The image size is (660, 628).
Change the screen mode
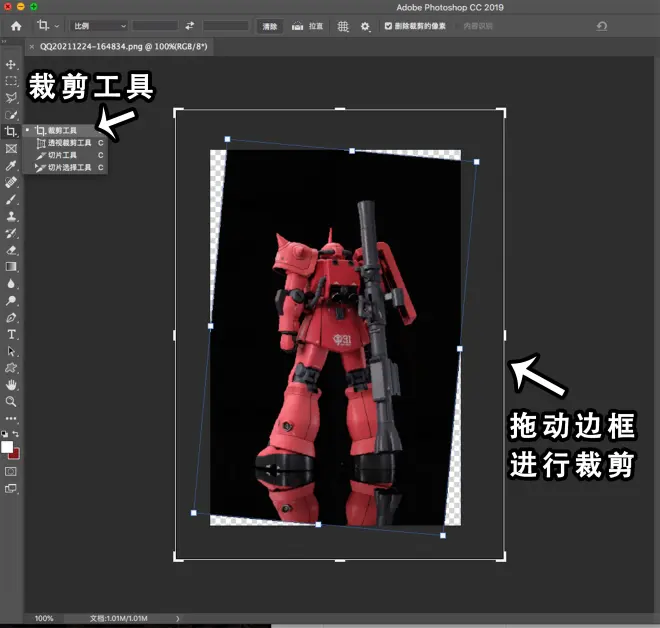[x=11, y=489]
